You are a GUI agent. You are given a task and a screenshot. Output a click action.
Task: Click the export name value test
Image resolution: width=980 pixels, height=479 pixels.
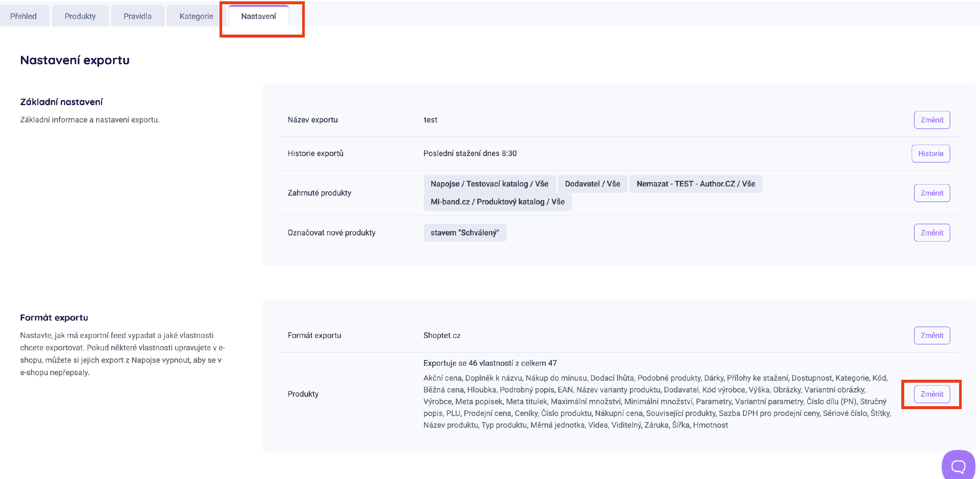[x=430, y=120]
